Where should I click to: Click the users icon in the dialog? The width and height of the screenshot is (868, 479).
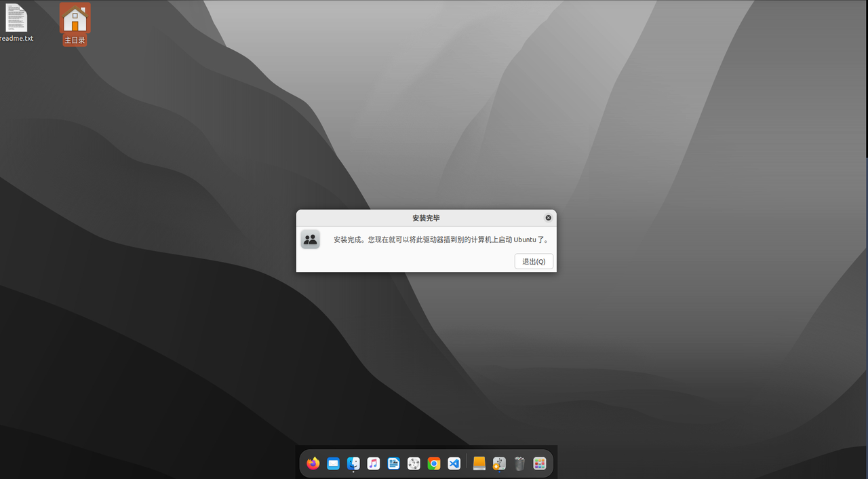point(311,240)
